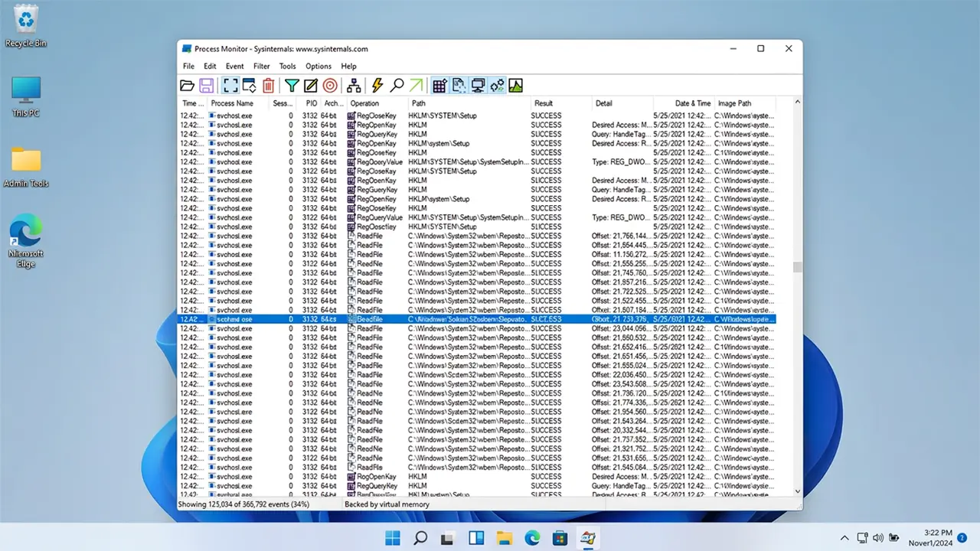This screenshot has height=551, width=980.
Task: Click the scrollbar down arrow
Action: pos(798,491)
